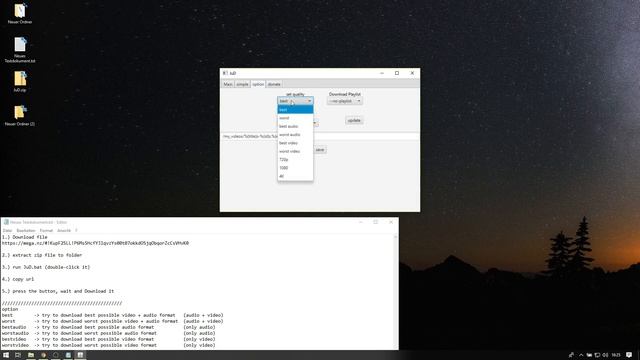Open the donate tab in JuD
The width and height of the screenshot is (640, 360).
(x=274, y=84)
